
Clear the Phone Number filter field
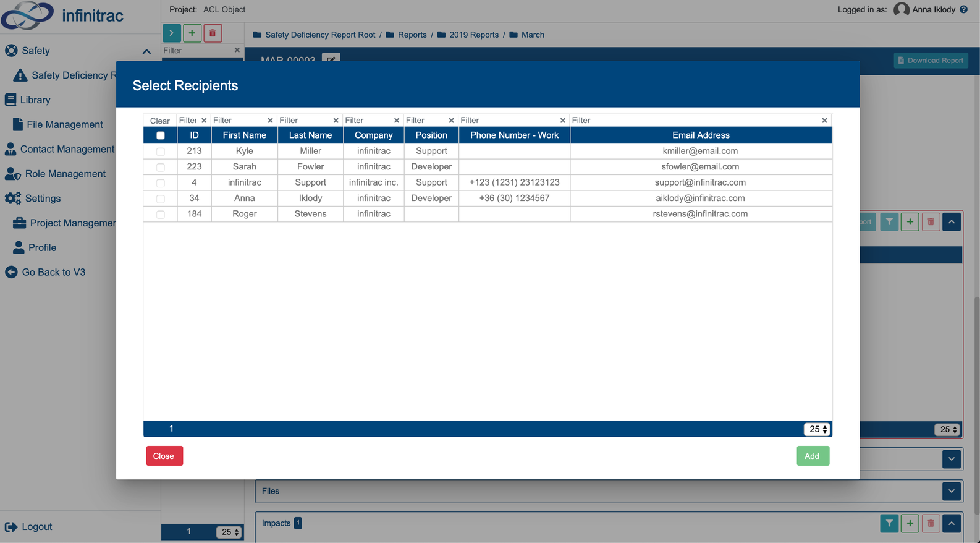click(x=563, y=121)
